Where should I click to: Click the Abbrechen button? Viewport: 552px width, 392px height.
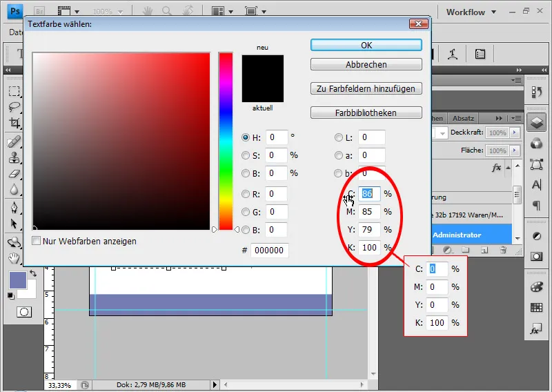[x=366, y=64]
